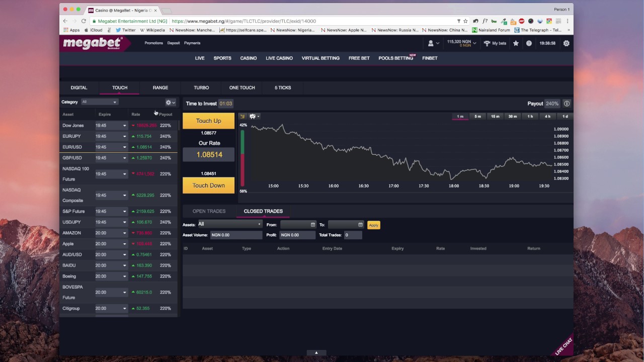Switch to the 5 TICKS tab

pyautogui.click(x=283, y=87)
